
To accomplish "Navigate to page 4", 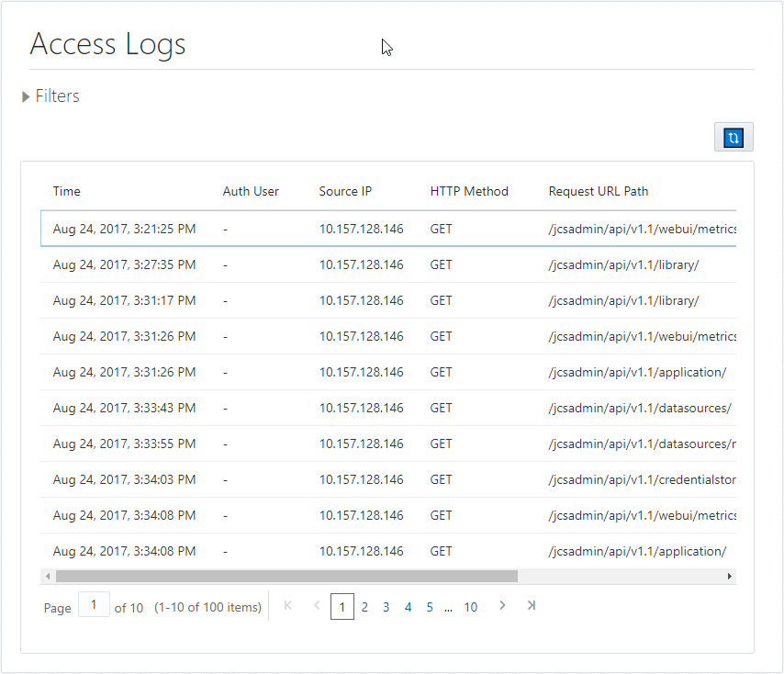I will tap(408, 607).
